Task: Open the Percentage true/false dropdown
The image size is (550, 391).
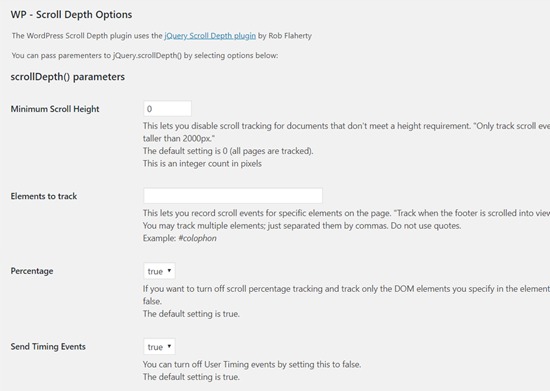Action: 159,271
